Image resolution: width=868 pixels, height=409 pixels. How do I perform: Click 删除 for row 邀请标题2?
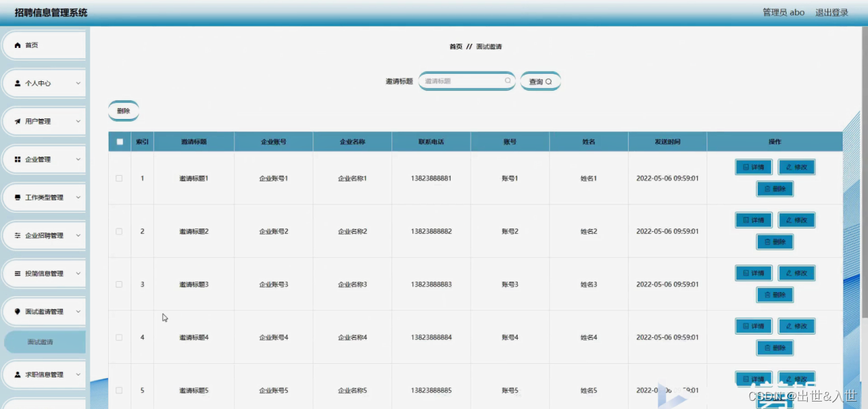coord(775,241)
